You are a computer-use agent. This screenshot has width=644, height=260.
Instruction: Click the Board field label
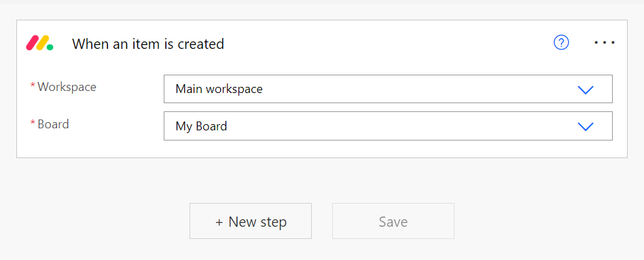[54, 124]
